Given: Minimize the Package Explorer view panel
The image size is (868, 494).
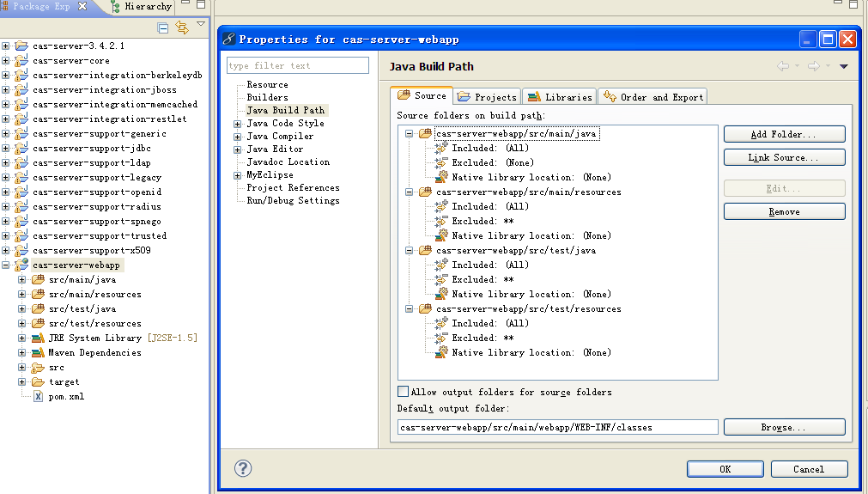Looking at the screenshot, I should 186,3.
